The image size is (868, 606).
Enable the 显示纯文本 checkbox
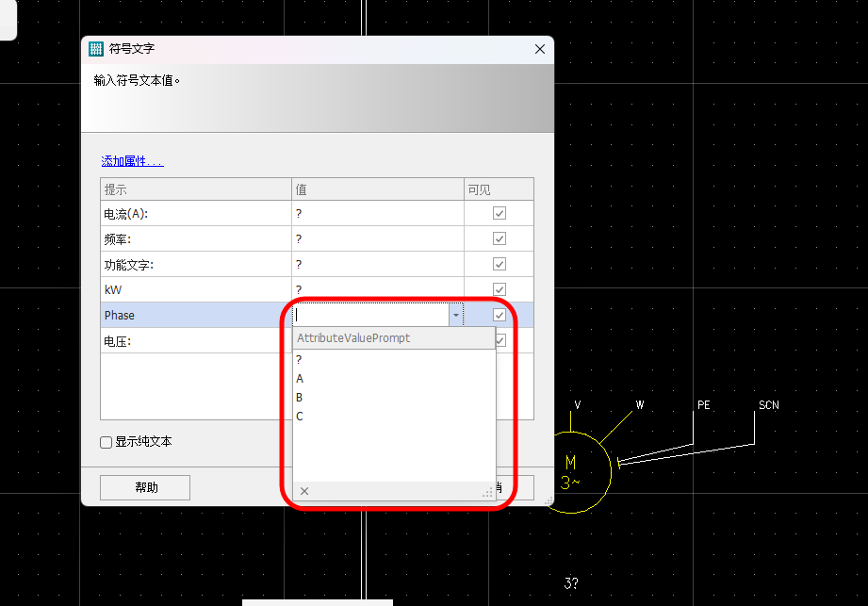[x=106, y=442]
